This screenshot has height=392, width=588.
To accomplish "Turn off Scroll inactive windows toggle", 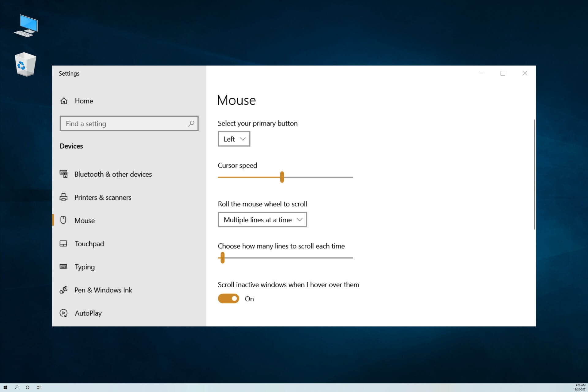I will [x=228, y=299].
